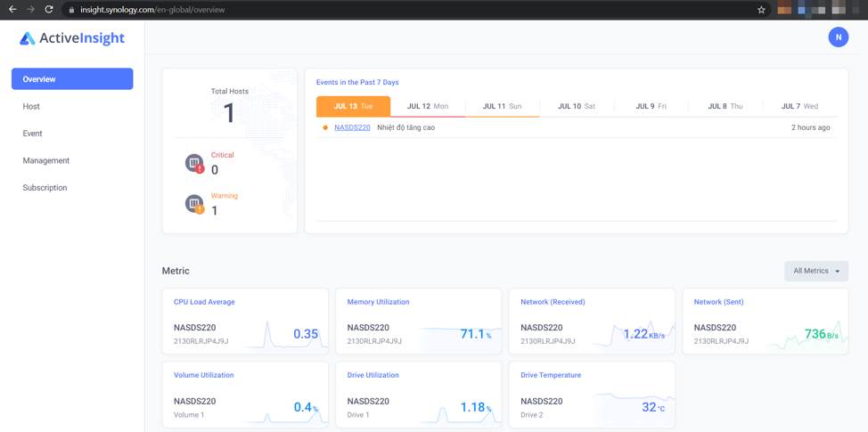Click the address bar URL
The image size is (868, 432).
click(x=152, y=10)
